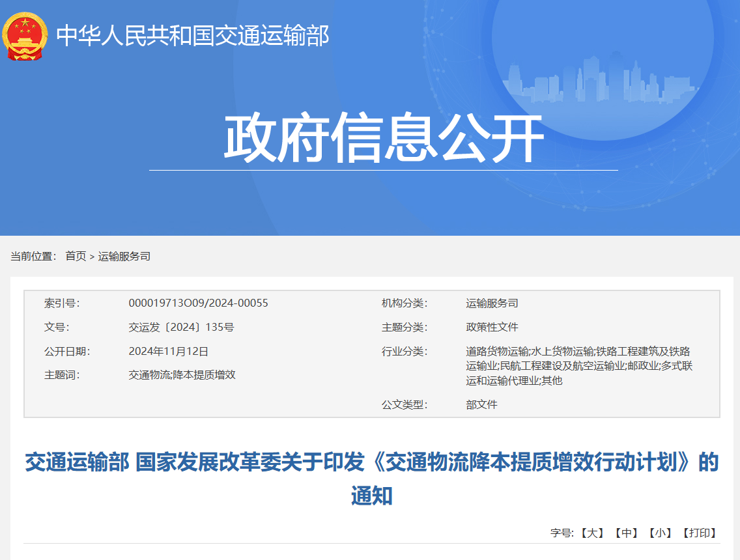Click the 主题分类 label
The image size is (740, 560).
click(x=405, y=327)
